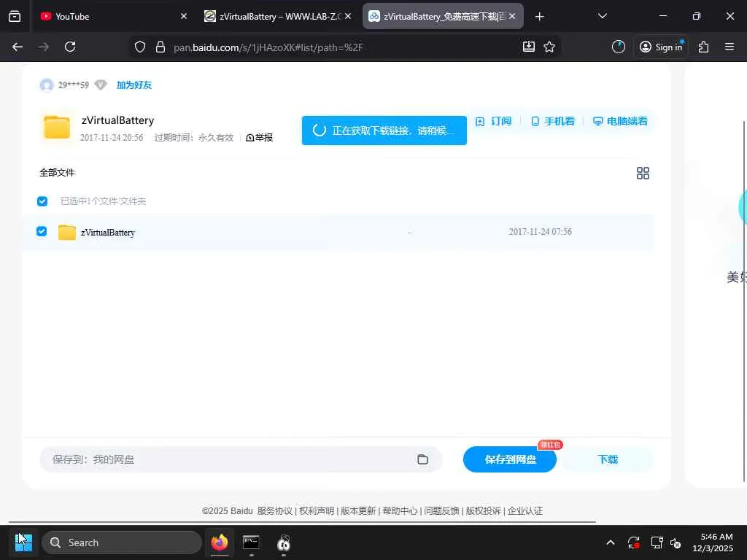Viewport: 747px width, 560px height.
Task: Open 问题反馈 footer link
Action: click(441, 511)
